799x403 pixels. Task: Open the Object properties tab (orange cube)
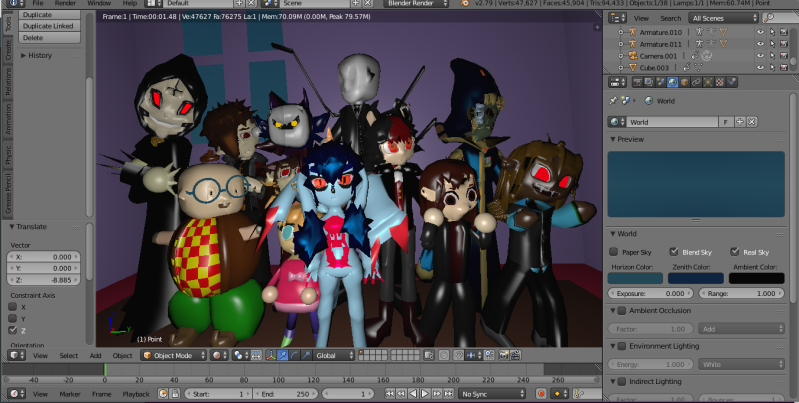(684, 82)
